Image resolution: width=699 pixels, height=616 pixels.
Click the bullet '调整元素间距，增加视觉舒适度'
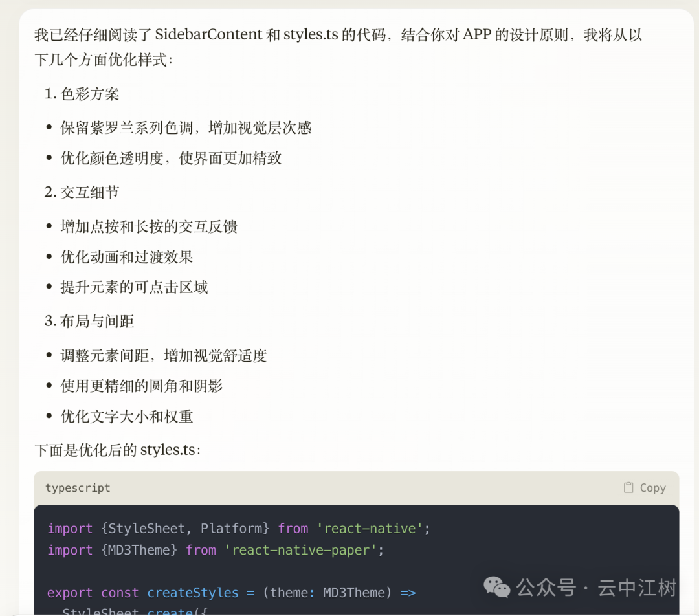click(164, 356)
